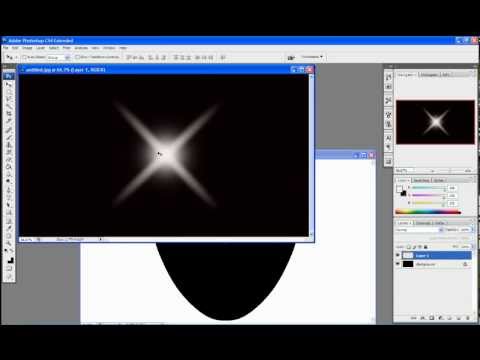Select the Clone Stamp tool
The height and width of the screenshot is (360, 480).
(9, 145)
